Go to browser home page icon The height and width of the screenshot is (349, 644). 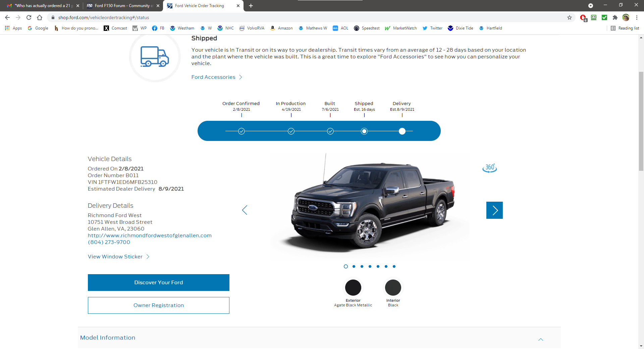pyautogui.click(x=40, y=17)
